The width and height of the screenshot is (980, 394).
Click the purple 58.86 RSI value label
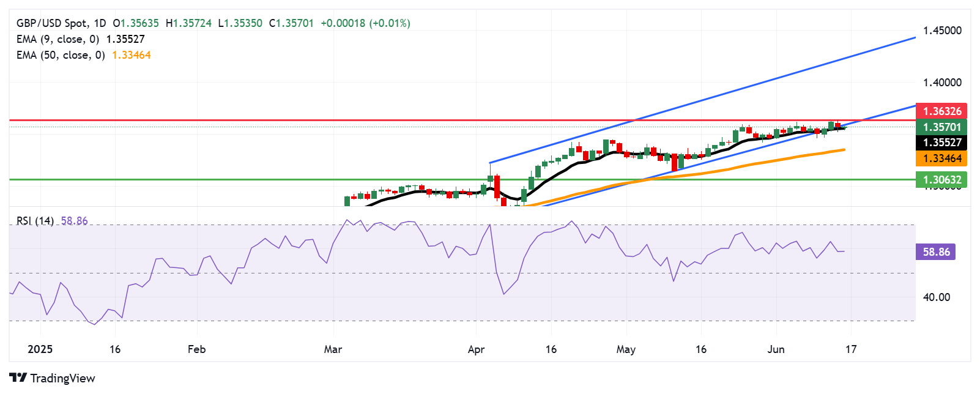[x=936, y=252]
